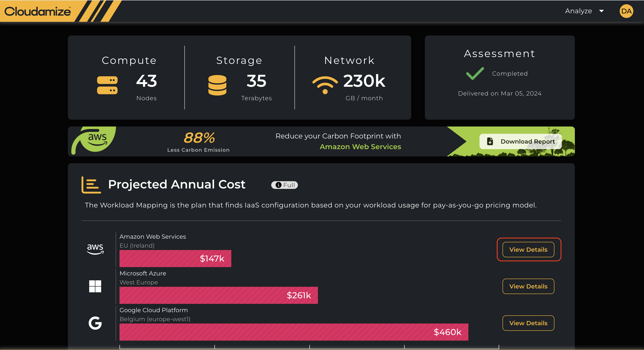The image size is (644, 350).
Task: View Details for Microsoft Azure
Action: pos(528,286)
